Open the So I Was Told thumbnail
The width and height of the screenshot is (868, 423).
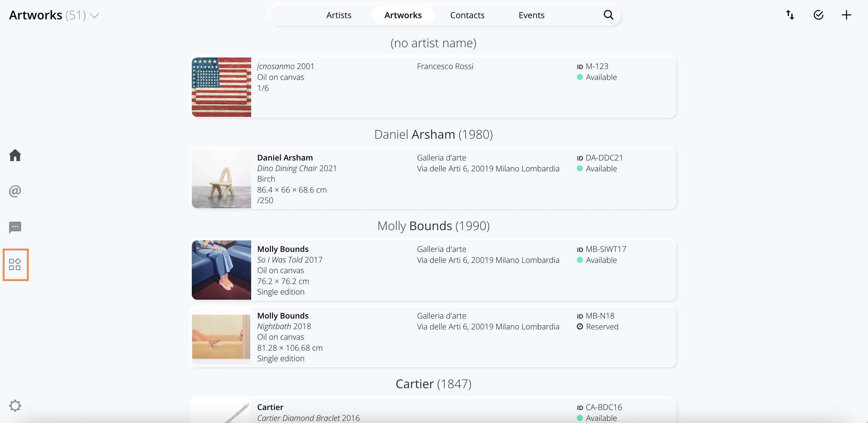(x=221, y=270)
